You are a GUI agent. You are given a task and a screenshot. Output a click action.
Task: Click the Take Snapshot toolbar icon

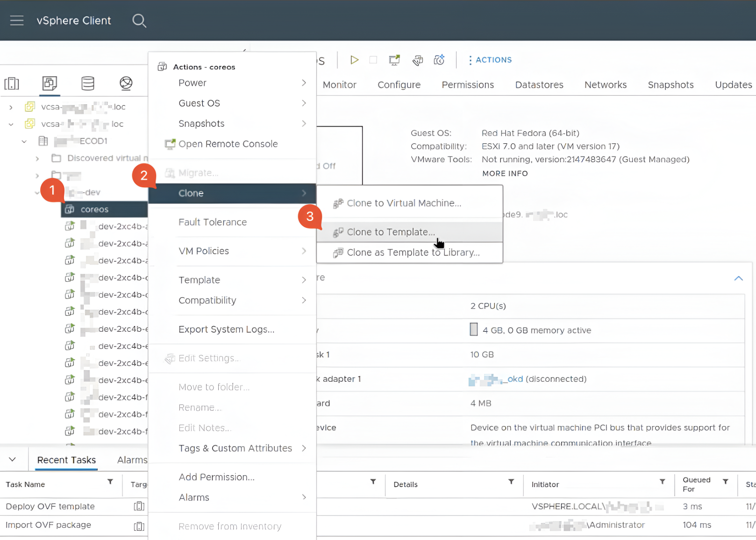[x=439, y=60]
